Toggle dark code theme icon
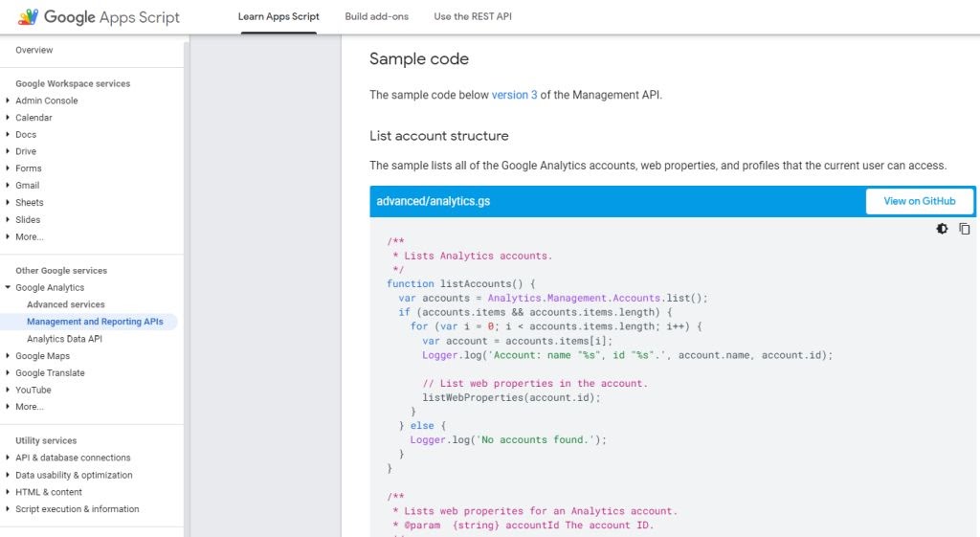The height and width of the screenshot is (537, 980). (x=943, y=229)
